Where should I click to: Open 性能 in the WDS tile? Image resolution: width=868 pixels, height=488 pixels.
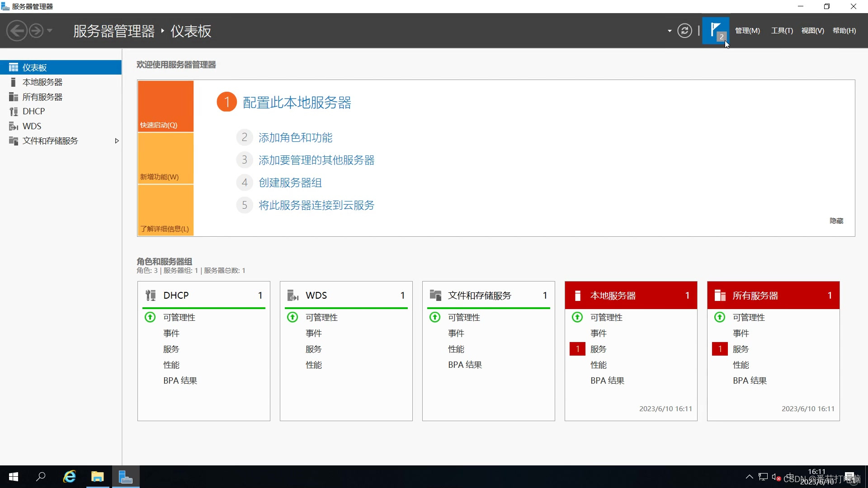point(314,365)
